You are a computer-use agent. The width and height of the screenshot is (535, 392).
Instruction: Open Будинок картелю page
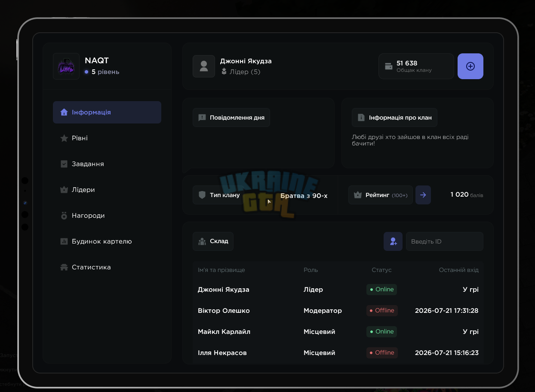[107, 241]
